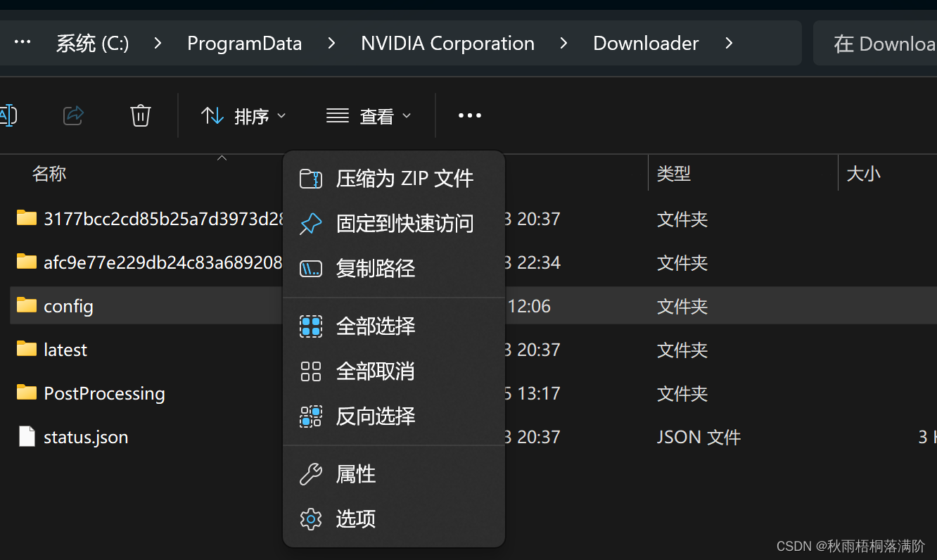Expand chevron after ProgramData breadcrumb

[x=331, y=43]
